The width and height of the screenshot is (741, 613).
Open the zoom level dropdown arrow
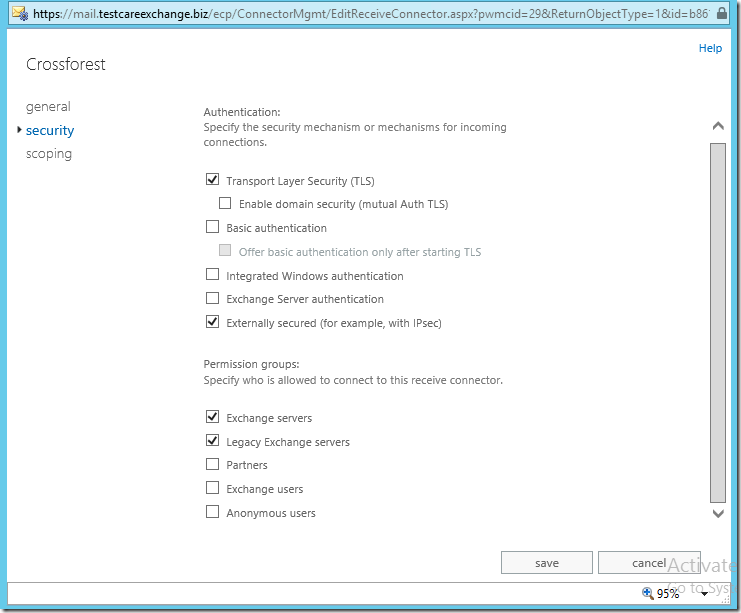704,594
